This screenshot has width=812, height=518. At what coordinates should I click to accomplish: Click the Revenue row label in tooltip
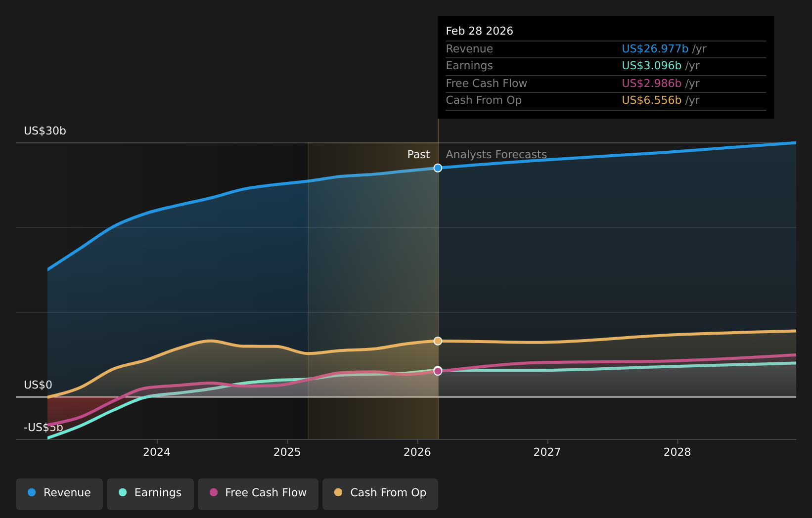pos(469,49)
